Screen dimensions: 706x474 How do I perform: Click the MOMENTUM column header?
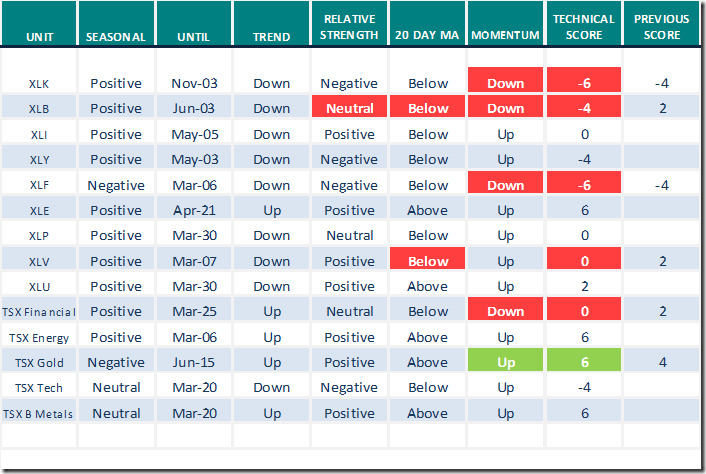tap(505, 37)
